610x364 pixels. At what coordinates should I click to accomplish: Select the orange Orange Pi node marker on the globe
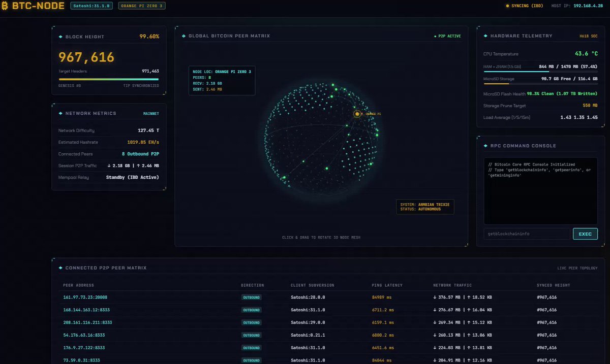(357, 114)
